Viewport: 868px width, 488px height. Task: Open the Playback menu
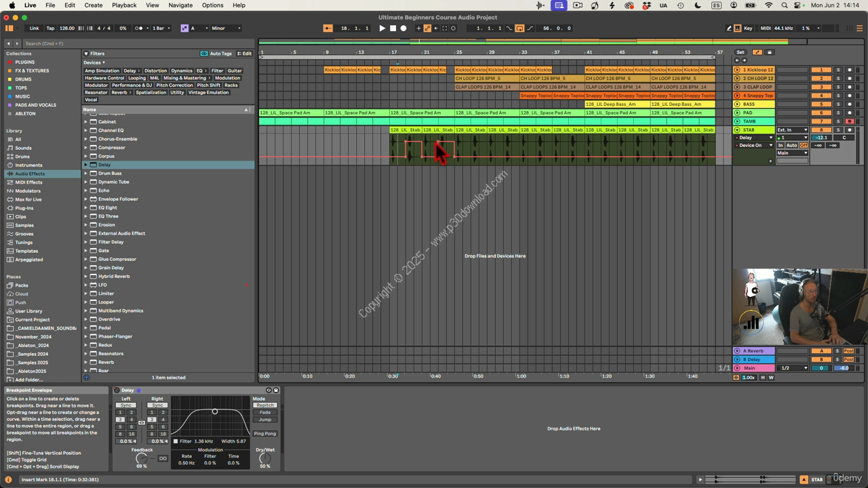pos(124,5)
